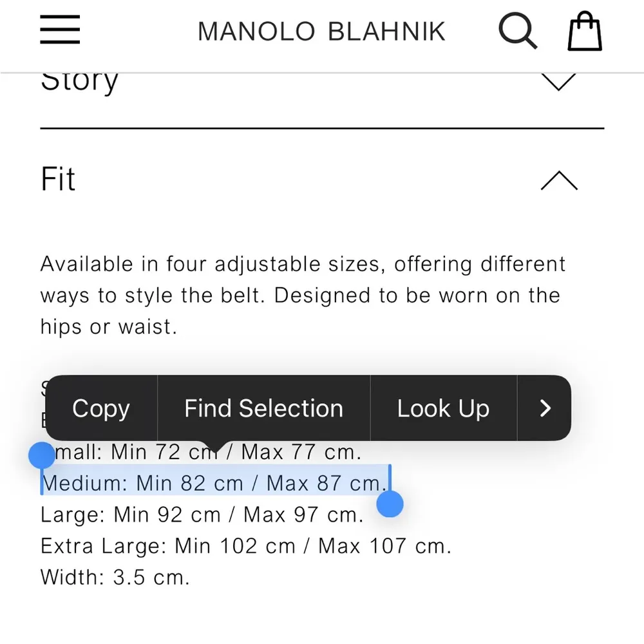Tap Look Up for the highlighted text
Viewport: 644px width, 644px height.
443,408
